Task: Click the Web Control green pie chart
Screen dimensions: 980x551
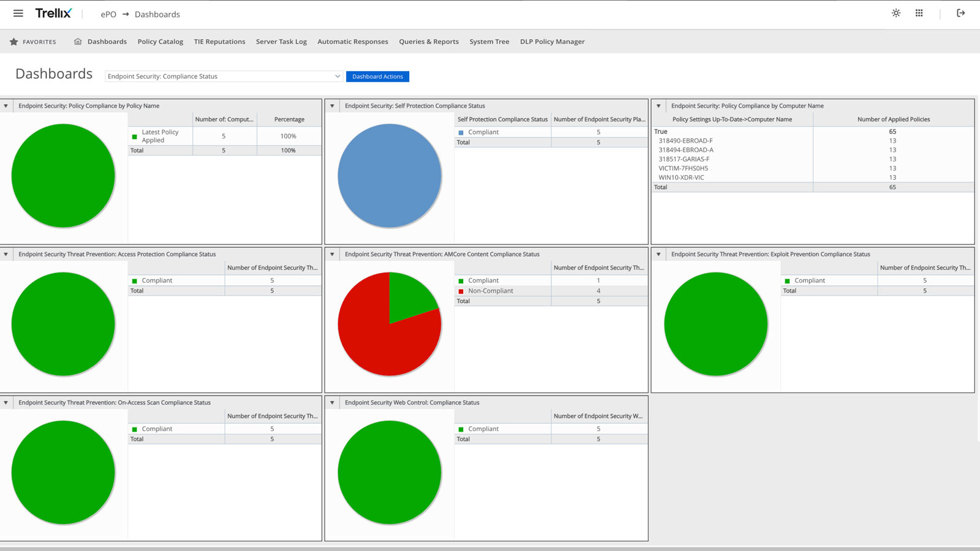Action: click(x=390, y=472)
